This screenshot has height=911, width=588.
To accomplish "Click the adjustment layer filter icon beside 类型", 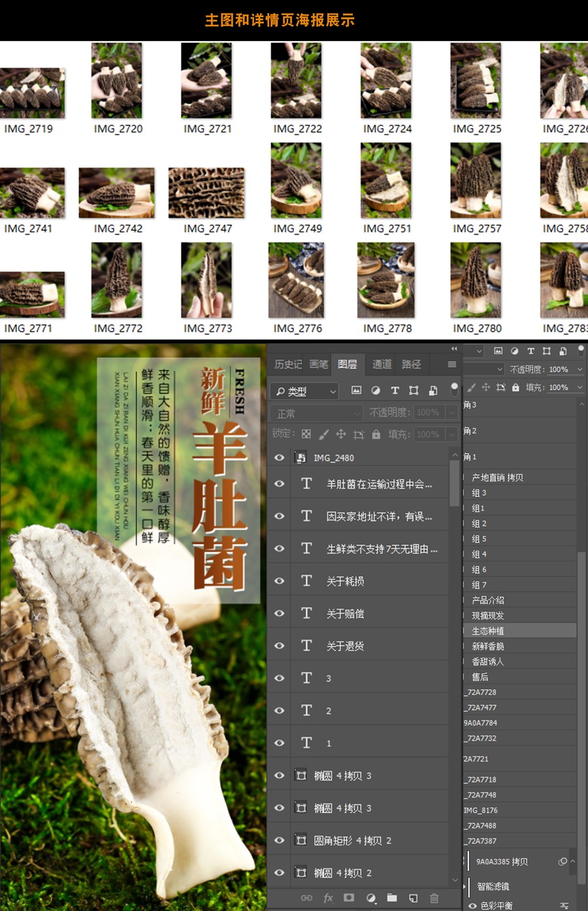I will point(376,391).
